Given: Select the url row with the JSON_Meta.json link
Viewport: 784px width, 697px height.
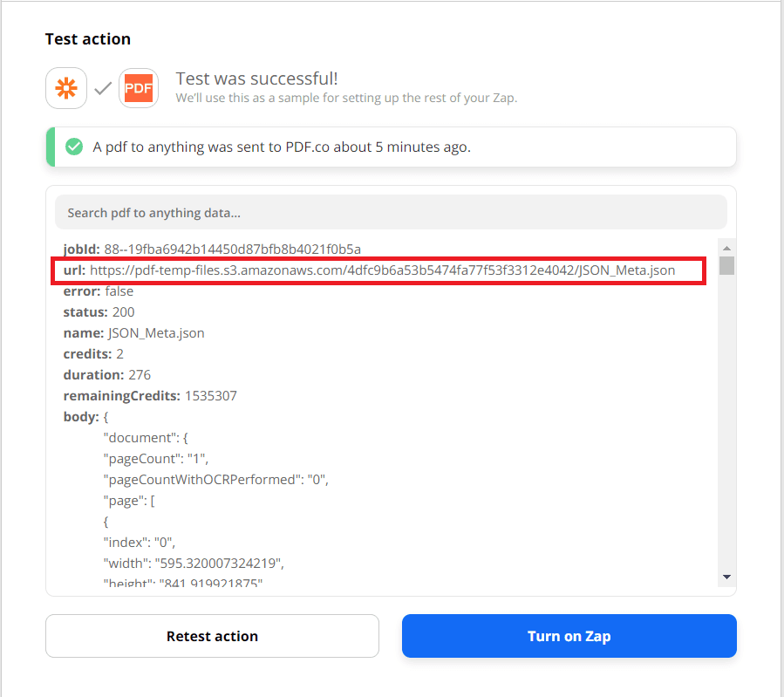Looking at the screenshot, I should pyautogui.click(x=382, y=270).
